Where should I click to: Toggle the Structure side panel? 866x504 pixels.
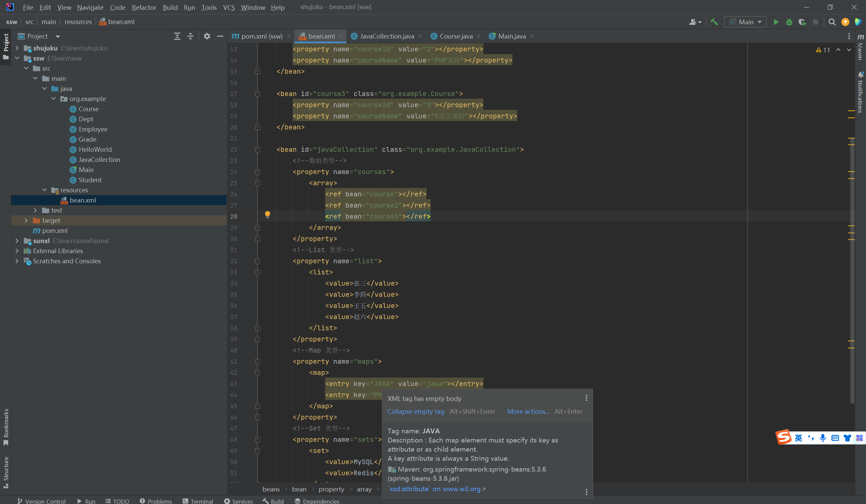pyautogui.click(x=6, y=472)
